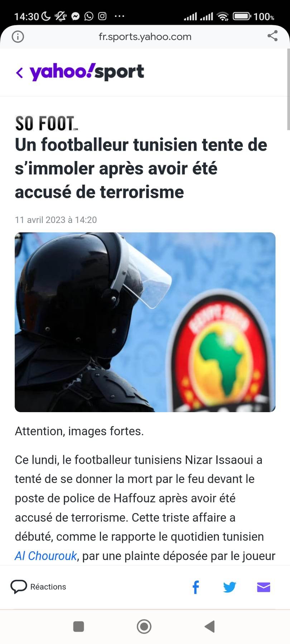The image size is (290, 644).
Task: Share article on Facebook
Action: tap(195, 587)
